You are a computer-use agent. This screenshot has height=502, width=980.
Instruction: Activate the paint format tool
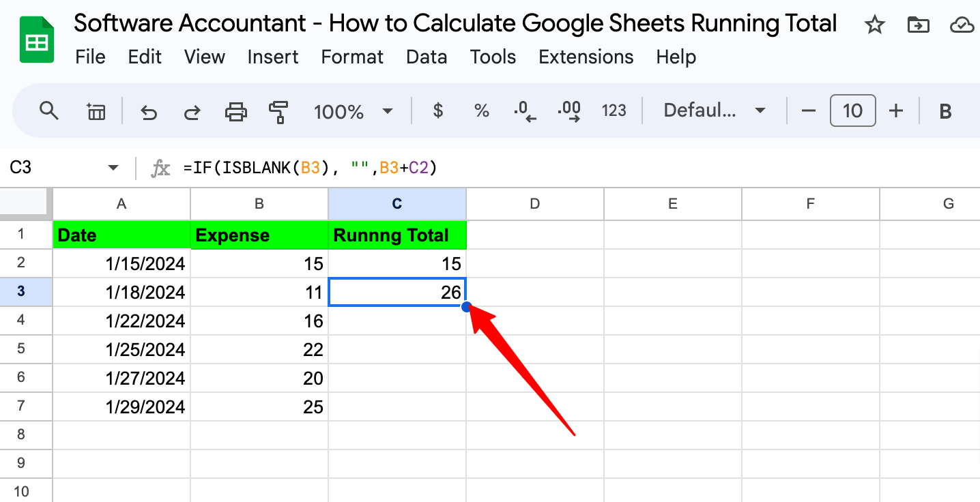coord(278,111)
